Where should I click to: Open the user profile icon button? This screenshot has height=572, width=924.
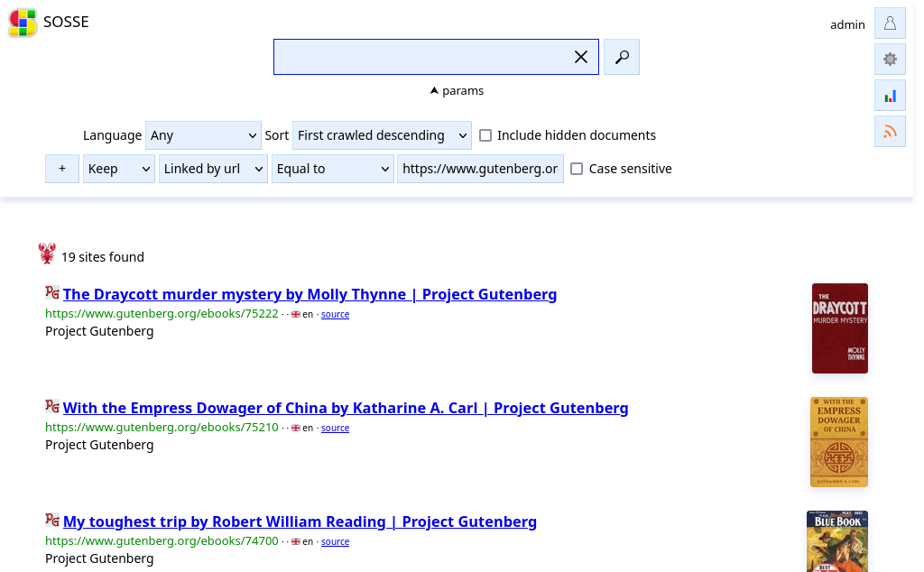point(890,23)
